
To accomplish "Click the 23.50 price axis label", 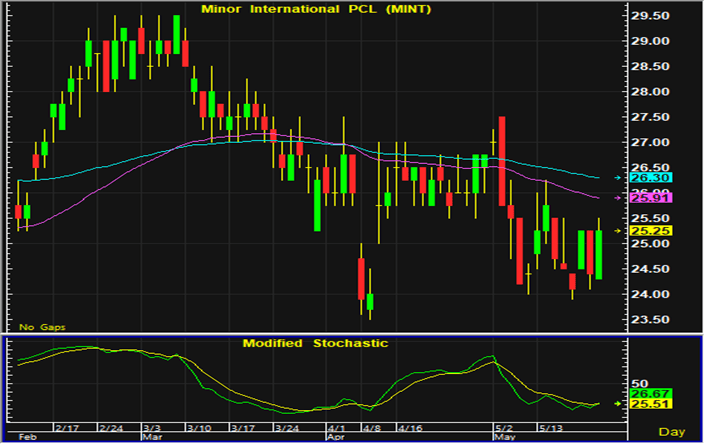I will click(649, 320).
